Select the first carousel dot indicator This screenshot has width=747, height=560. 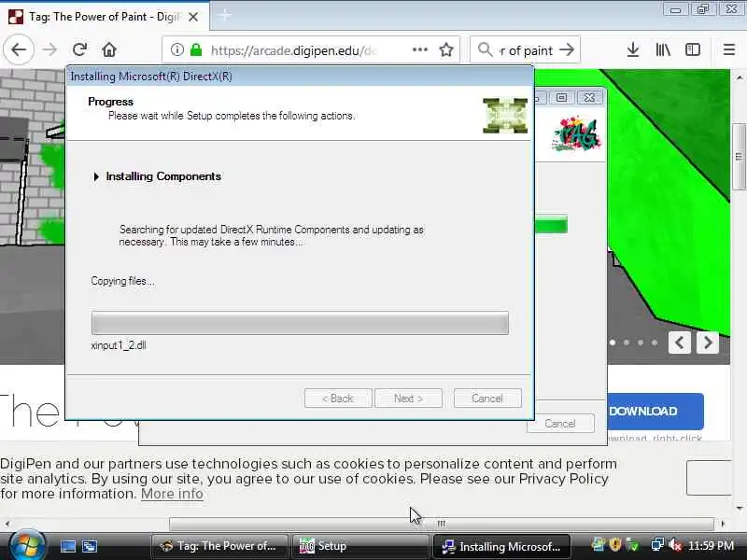click(x=613, y=343)
